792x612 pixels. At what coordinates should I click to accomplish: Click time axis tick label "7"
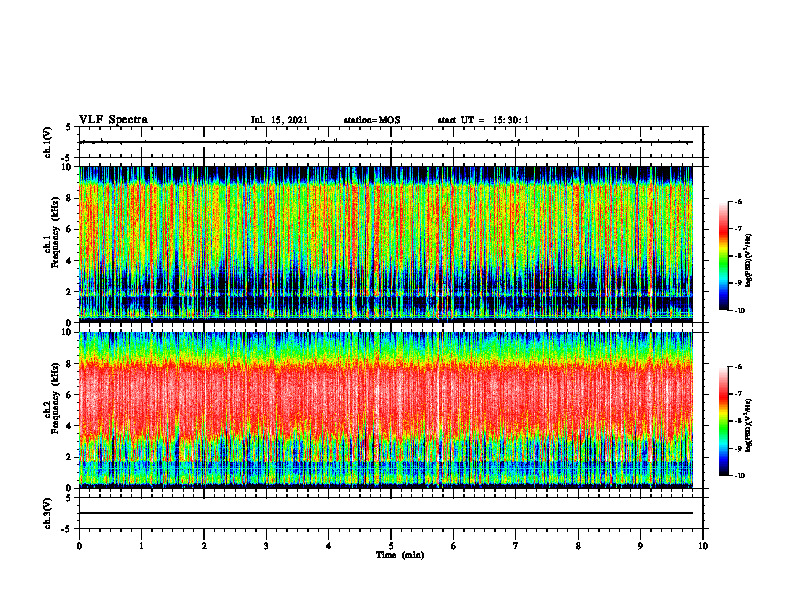click(516, 546)
